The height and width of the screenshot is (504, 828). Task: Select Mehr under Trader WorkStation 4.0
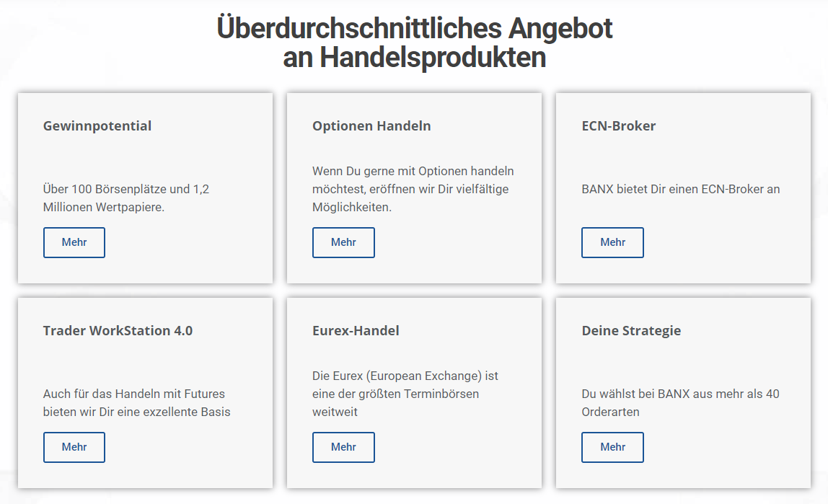(x=74, y=447)
